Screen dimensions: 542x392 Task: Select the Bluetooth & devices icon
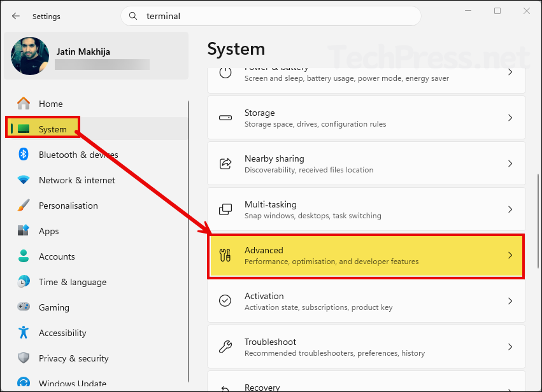click(x=23, y=155)
